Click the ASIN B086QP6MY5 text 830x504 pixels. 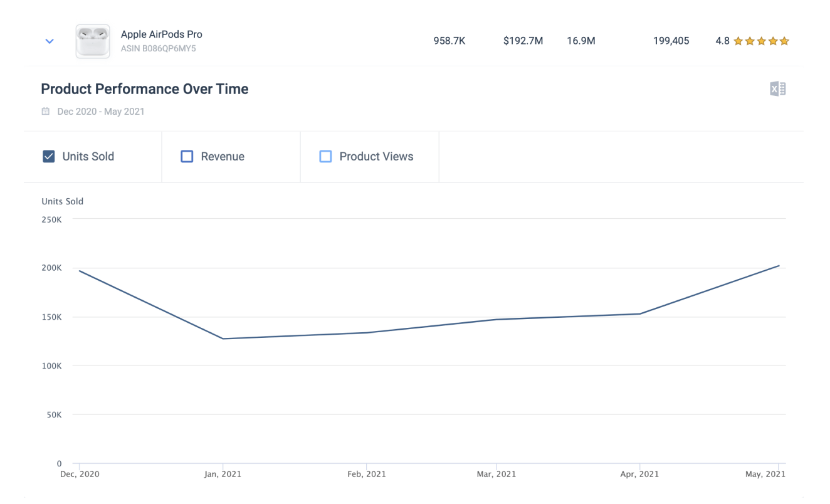pos(159,48)
